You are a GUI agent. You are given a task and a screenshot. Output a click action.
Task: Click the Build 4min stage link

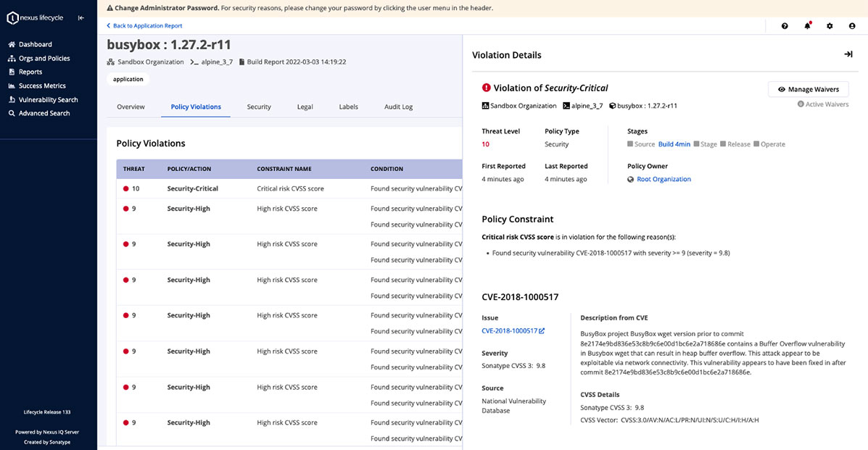pyautogui.click(x=674, y=144)
